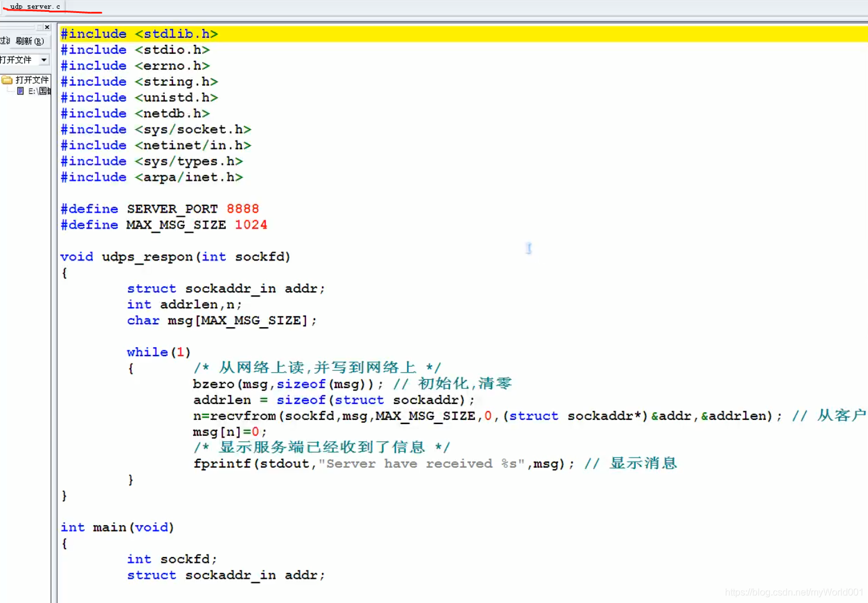Click on #include <netinet/in.h>
This screenshot has height=603, width=868.
click(x=155, y=145)
